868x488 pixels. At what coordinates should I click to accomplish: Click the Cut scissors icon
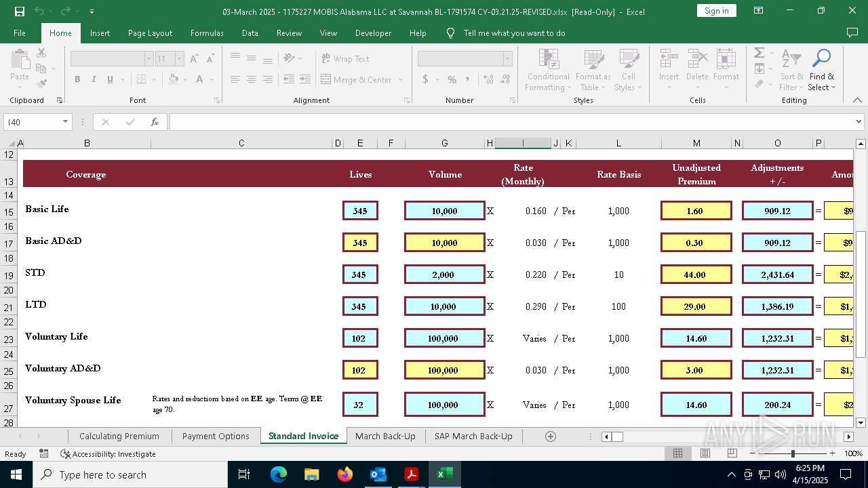click(41, 53)
